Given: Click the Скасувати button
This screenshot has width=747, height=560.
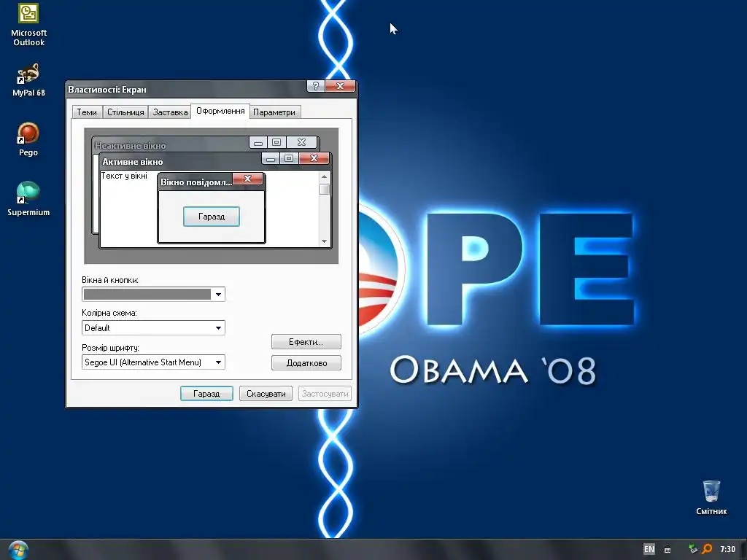Looking at the screenshot, I should tap(266, 394).
